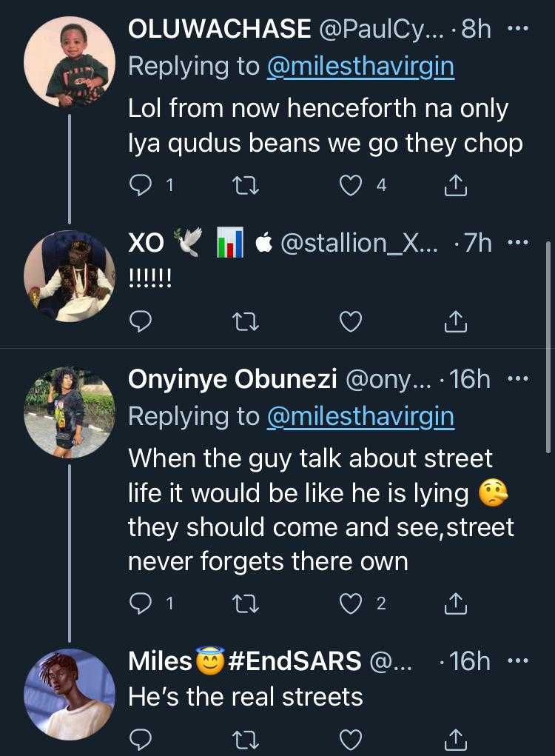
Task: Open more options on XO's tweet
Action: pyautogui.click(x=517, y=243)
